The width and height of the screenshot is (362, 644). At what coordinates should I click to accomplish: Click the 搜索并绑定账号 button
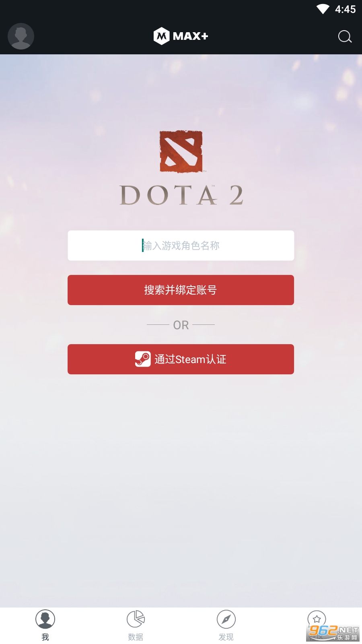coord(181,290)
